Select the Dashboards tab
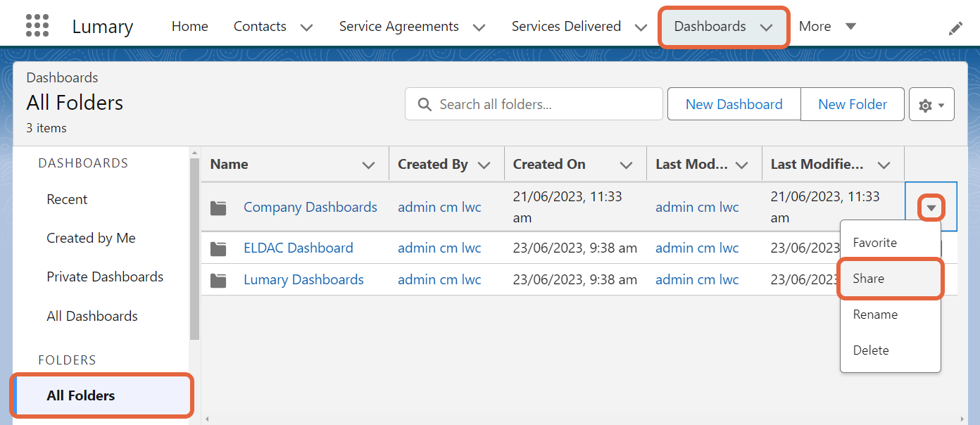 pyautogui.click(x=710, y=26)
